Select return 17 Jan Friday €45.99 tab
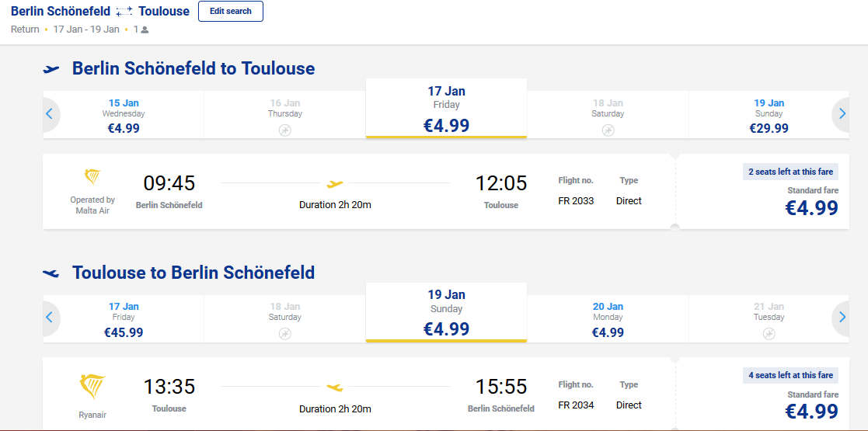Viewport: 868px width, 431px height. (124, 318)
